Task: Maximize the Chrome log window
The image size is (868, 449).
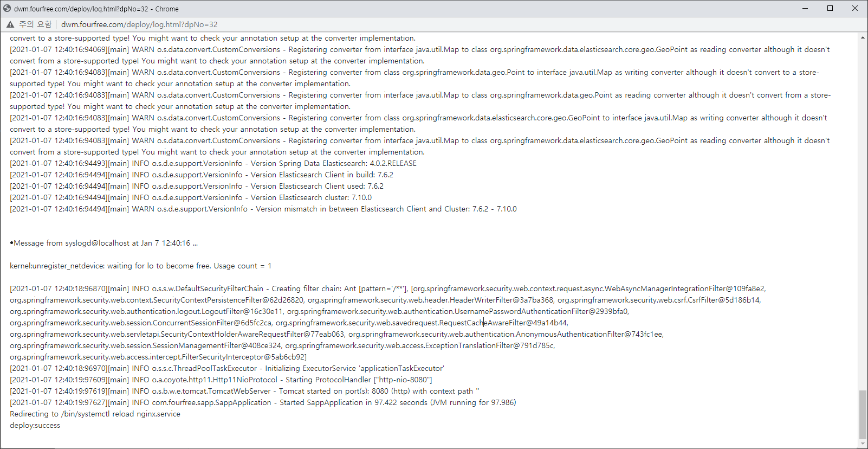Action: pos(830,8)
